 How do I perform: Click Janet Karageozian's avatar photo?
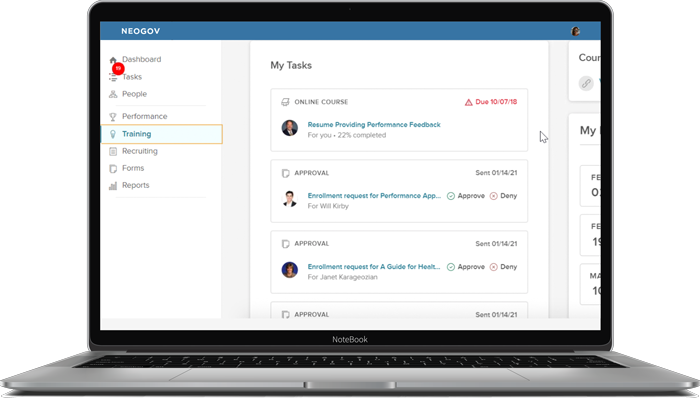290,270
